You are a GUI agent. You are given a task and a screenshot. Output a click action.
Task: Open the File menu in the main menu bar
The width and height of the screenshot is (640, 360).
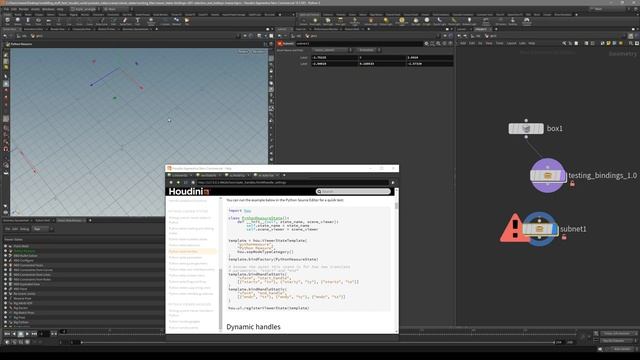[x=7, y=9]
